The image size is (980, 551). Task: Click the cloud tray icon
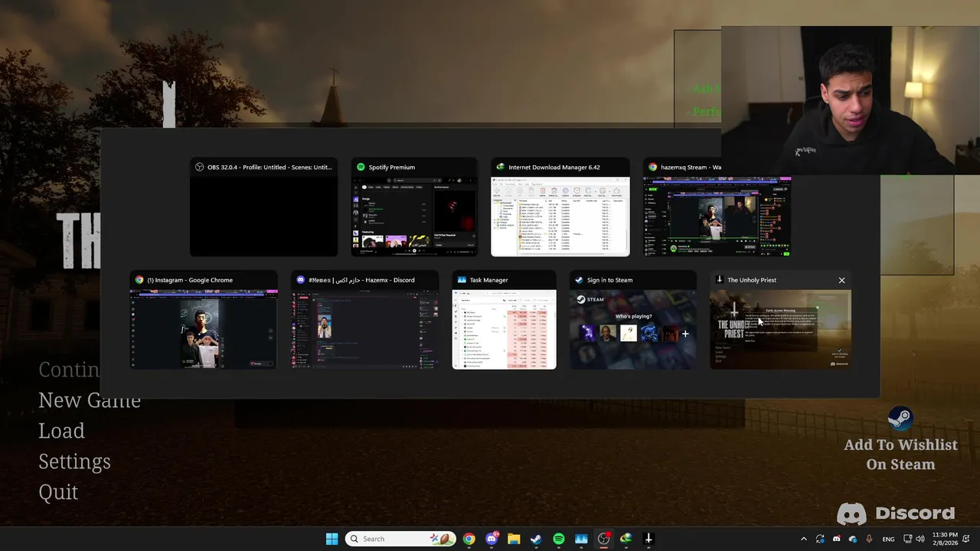(x=853, y=539)
